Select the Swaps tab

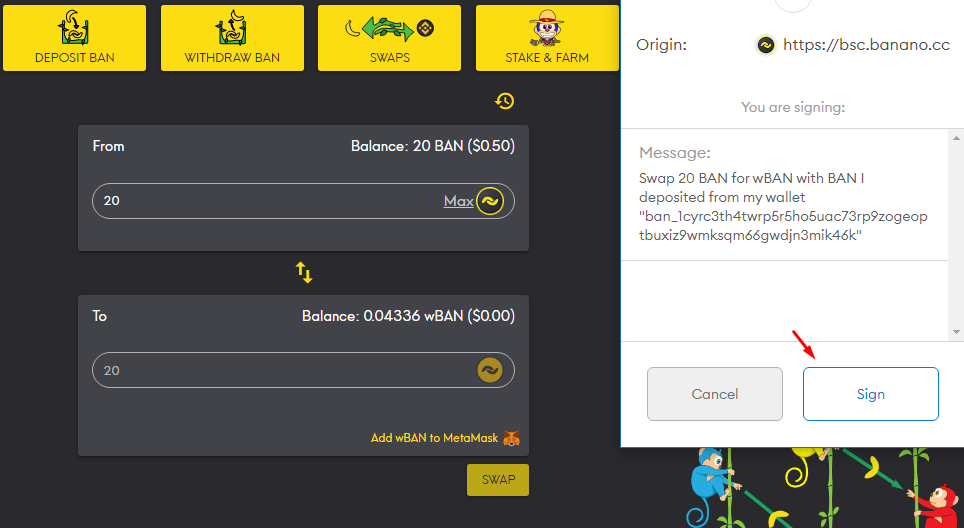[389, 38]
